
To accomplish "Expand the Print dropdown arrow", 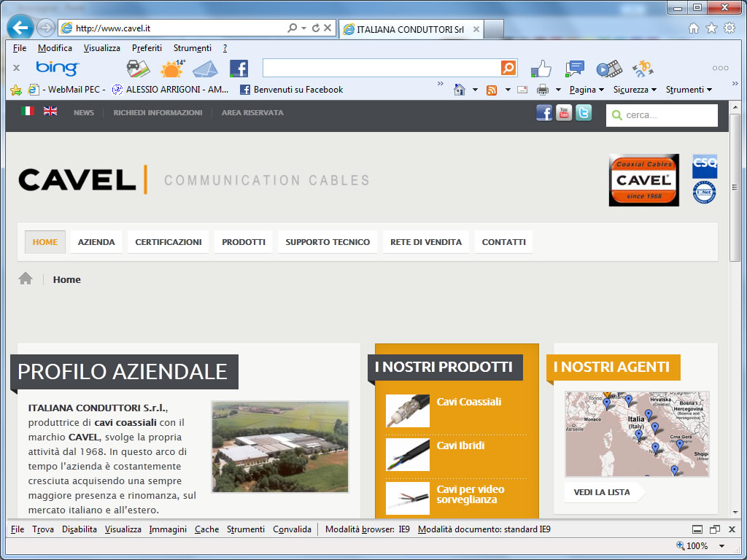I will point(558,90).
